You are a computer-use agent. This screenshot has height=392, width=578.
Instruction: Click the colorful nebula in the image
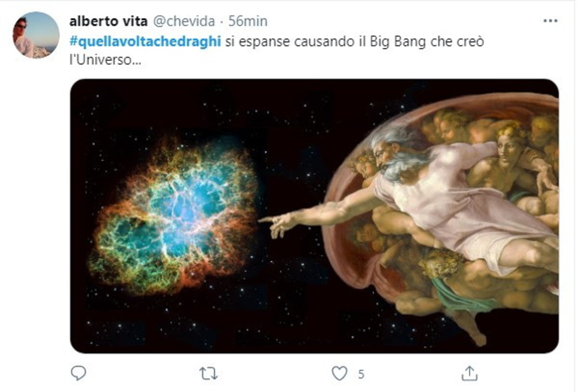(x=174, y=215)
